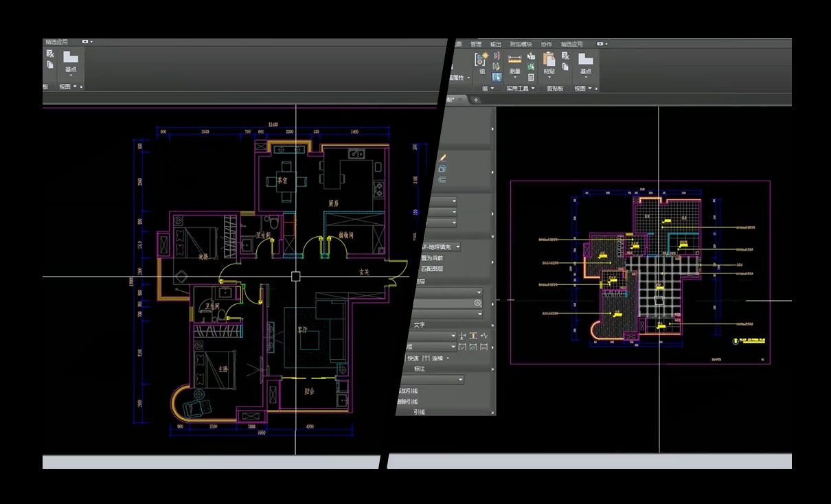Click the 玄关 entrance label in left floor plan

click(x=365, y=273)
